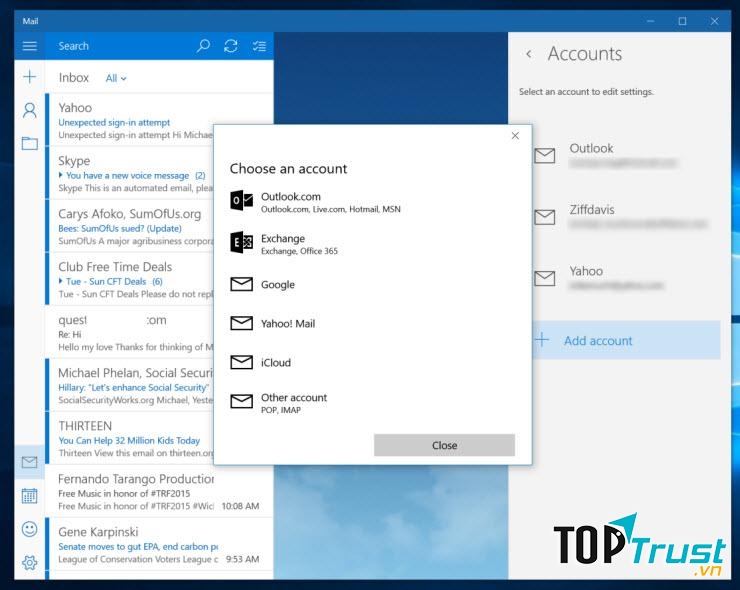Open Carys Afoko SumOfUs.org email
Screen dimensions: 740x590
point(130,227)
